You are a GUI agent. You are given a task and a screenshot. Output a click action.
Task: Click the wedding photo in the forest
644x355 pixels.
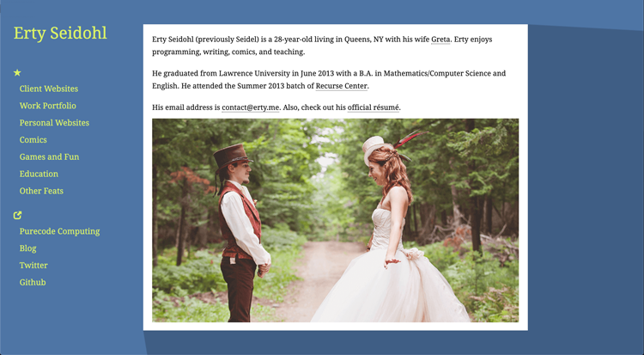click(335, 221)
